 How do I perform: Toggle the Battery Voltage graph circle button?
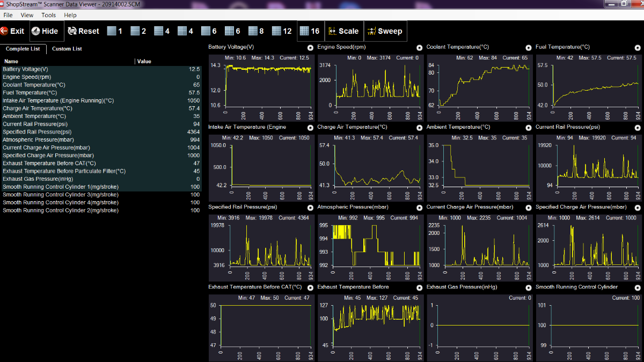(311, 47)
